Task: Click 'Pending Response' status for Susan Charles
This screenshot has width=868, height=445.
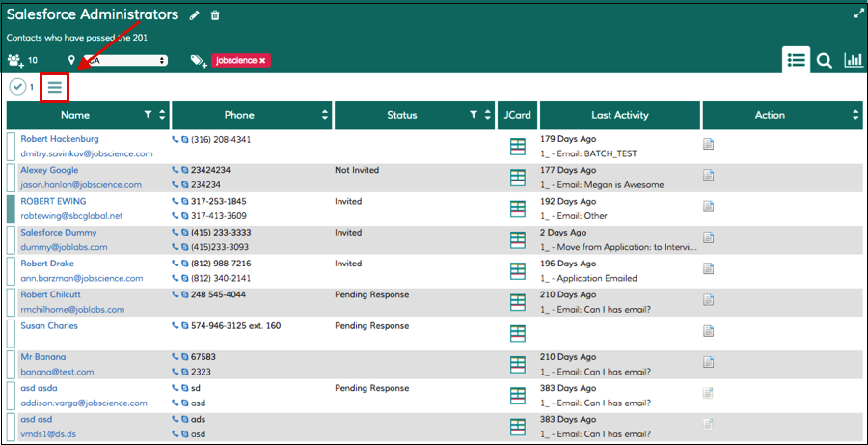Action: 372,326
